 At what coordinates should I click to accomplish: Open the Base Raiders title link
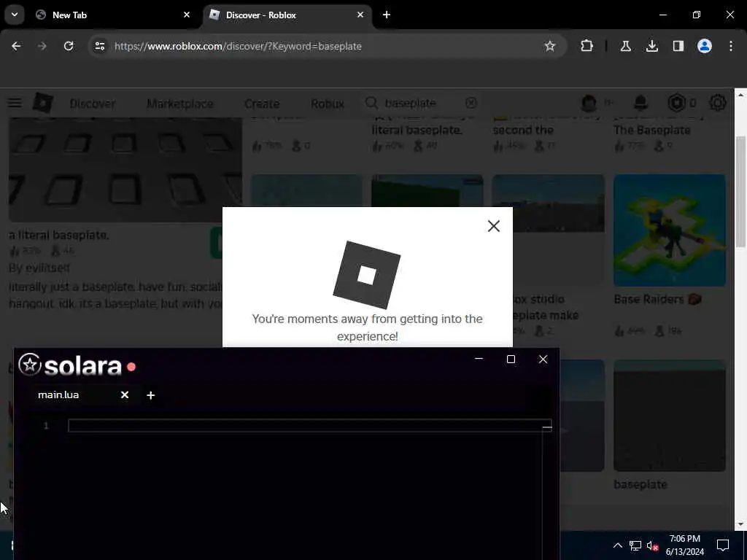coord(657,300)
